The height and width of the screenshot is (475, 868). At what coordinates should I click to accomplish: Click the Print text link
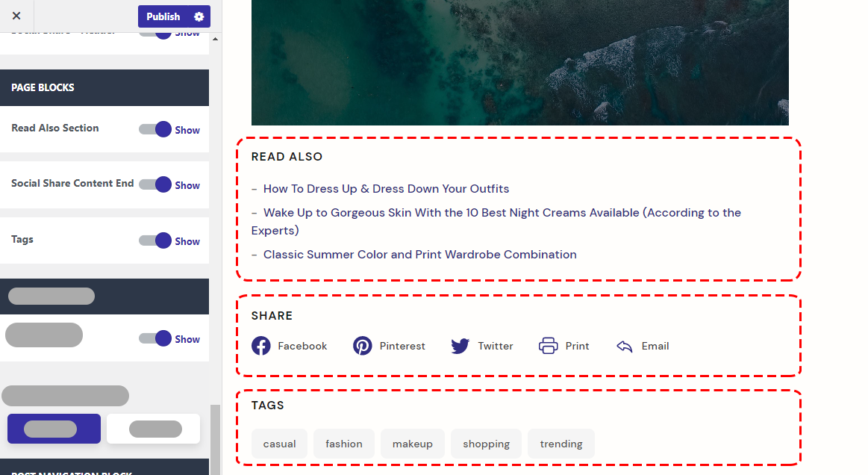click(x=578, y=346)
